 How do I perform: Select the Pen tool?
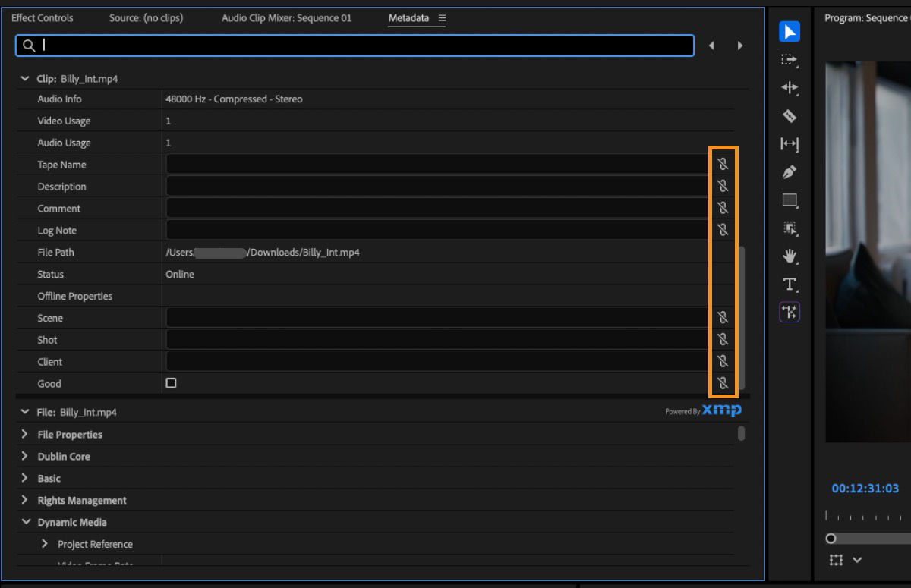click(790, 172)
